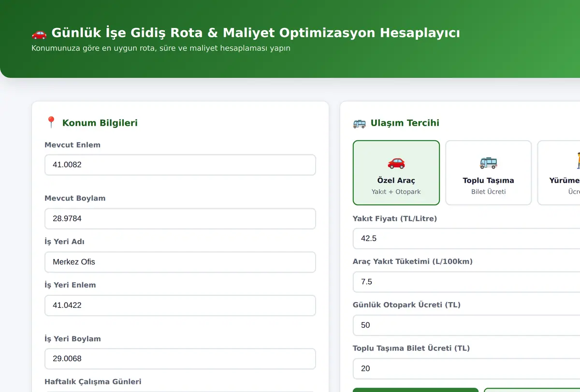
Task: Click the red car icon in Özel Araç card
Action: click(396, 162)
